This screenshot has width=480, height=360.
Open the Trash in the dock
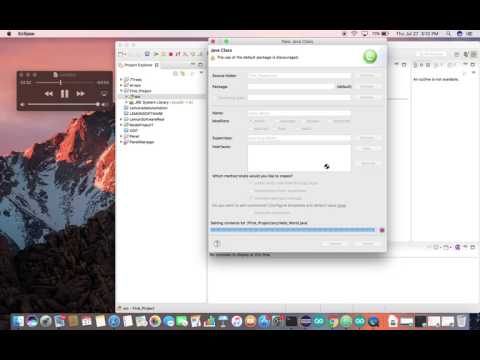461,321
